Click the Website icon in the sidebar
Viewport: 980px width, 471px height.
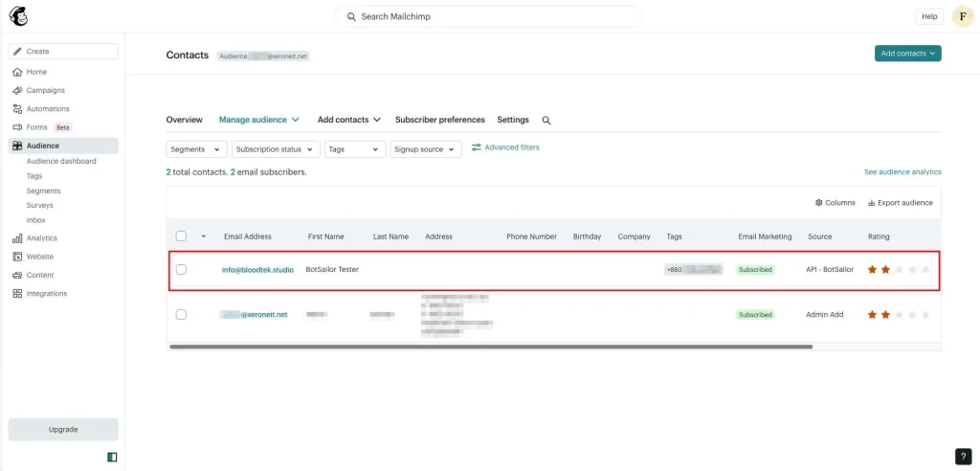pos(17,257)
